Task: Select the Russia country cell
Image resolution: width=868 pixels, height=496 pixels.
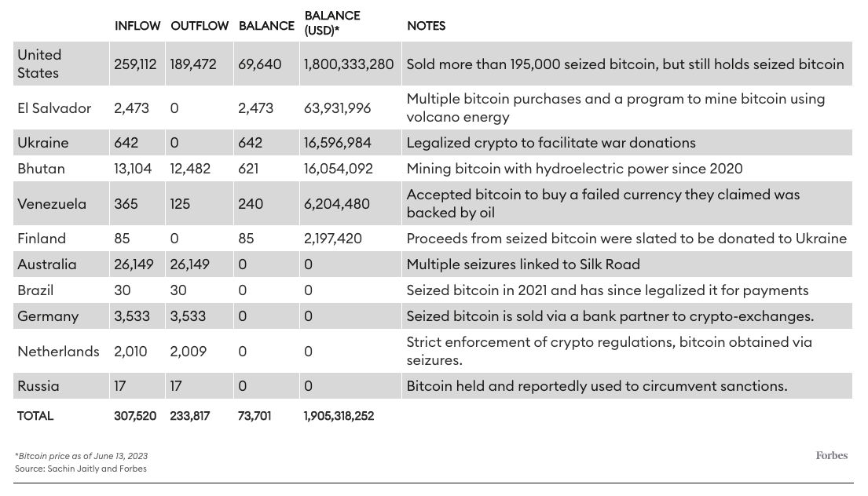Action: [x=38, y=386]
